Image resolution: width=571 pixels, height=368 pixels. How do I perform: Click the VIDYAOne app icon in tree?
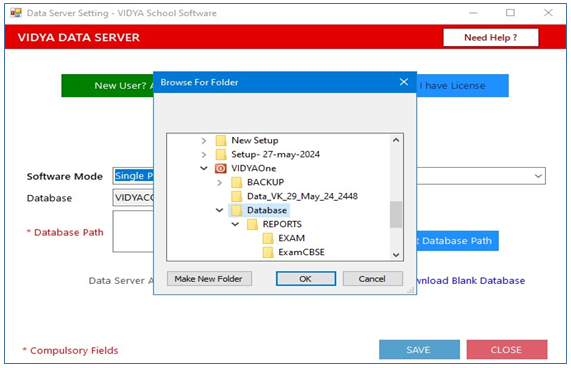click(221, 168)
